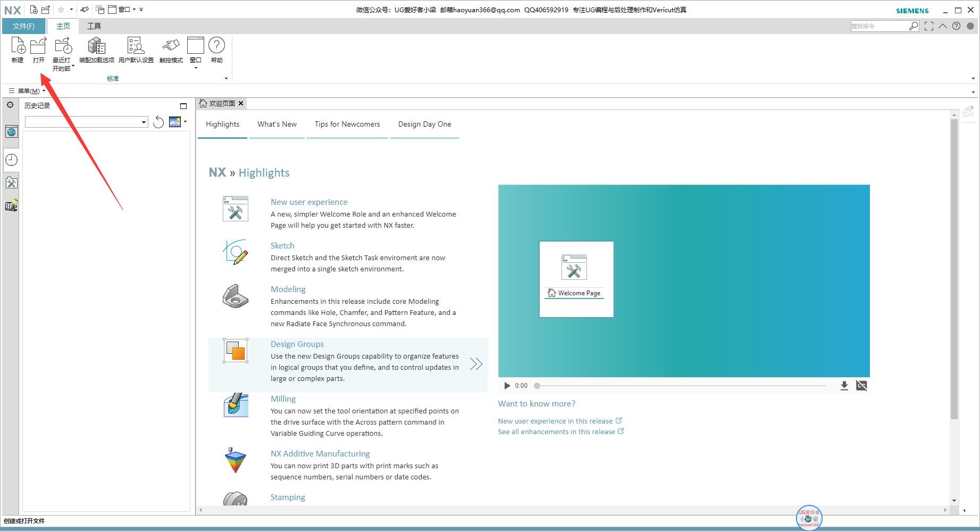980x531 pixels.
Task: Click the magnifier search icon
Action: coord(914,26)
